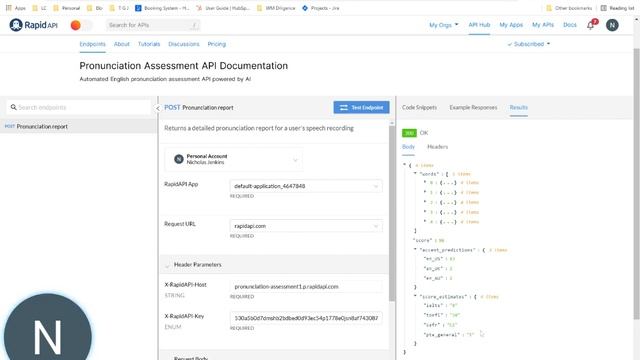Open the Personal bookmark folder
Image resolution: width=640 pixels, height=360 pixels.
coord(67,8)
